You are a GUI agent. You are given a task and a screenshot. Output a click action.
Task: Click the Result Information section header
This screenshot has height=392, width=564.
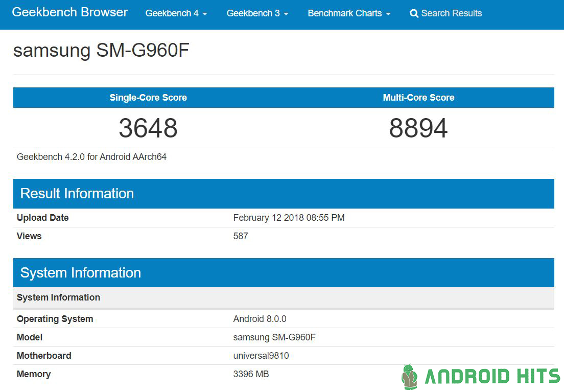284,194
